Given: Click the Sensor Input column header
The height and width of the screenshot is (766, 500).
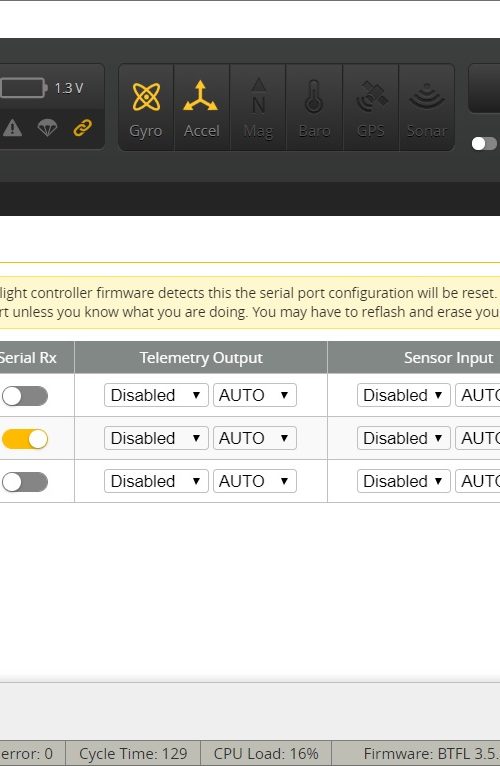Looking at the screenshot, I should 414,358.
